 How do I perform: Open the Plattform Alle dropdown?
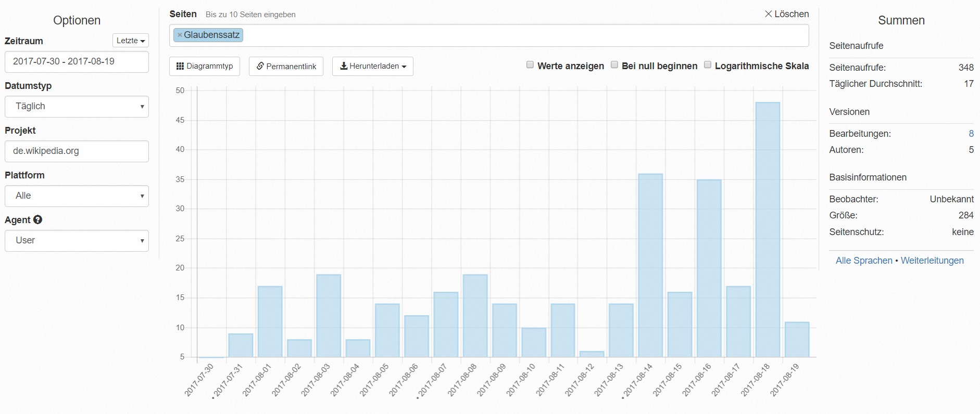pos(77,196)
